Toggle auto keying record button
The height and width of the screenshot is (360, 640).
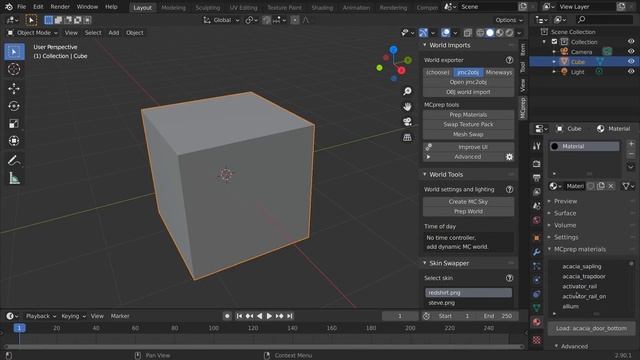[227, 316]
